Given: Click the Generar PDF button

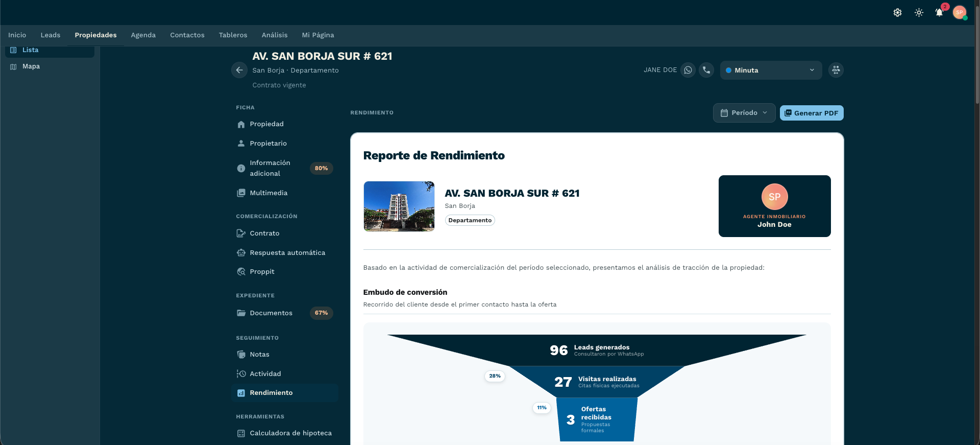Looking at the screenshot, I should click(812, 113).
